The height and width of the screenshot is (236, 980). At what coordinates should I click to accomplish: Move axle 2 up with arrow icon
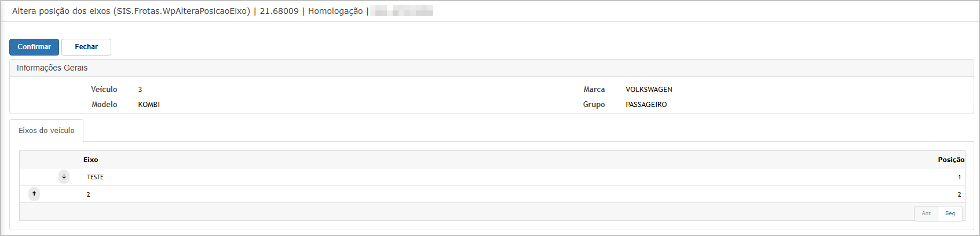coord(34,194)
